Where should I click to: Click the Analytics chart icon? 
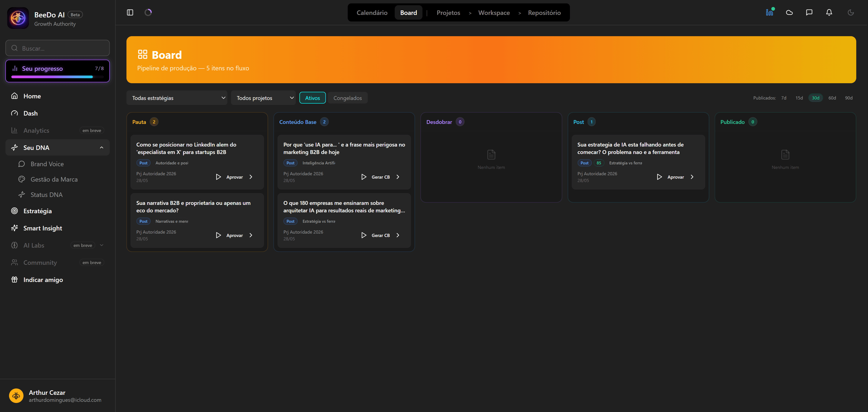pyautogui.click(x=14, y=130)
